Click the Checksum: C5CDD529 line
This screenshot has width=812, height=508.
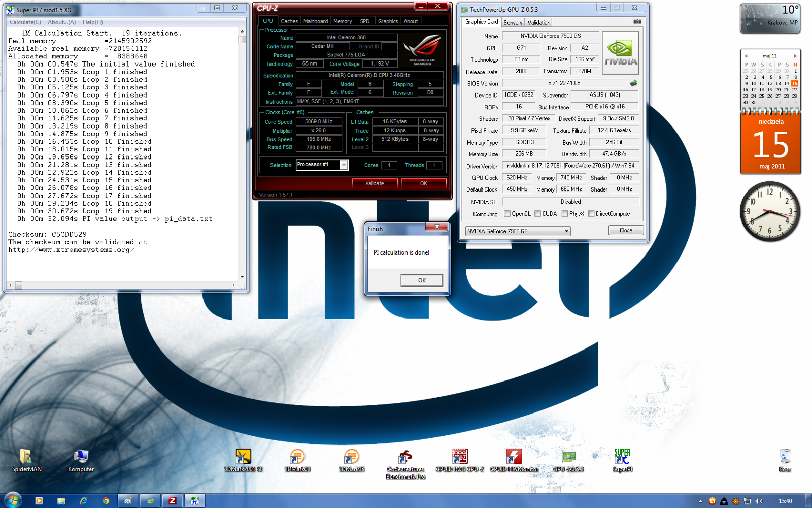point(47,234)
